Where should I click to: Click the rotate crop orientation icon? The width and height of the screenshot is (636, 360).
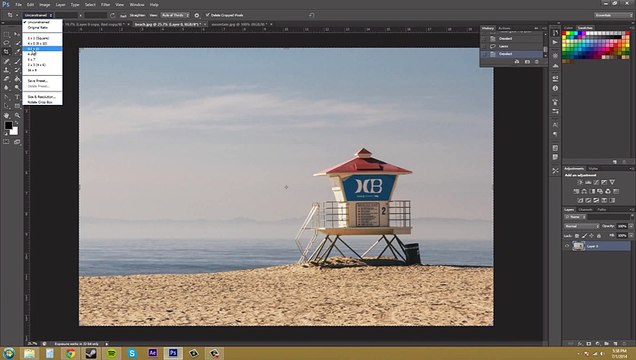(x=112, y=15)
